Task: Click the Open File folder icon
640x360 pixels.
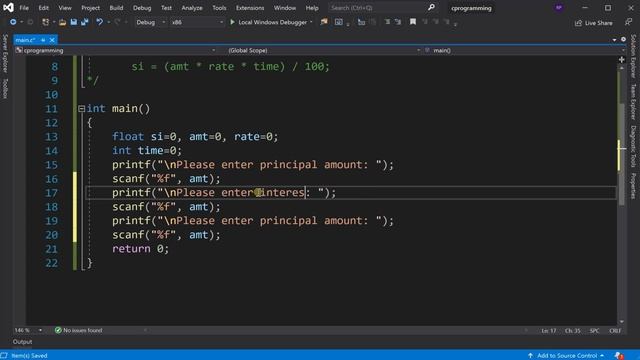Action: coord(62,22)
